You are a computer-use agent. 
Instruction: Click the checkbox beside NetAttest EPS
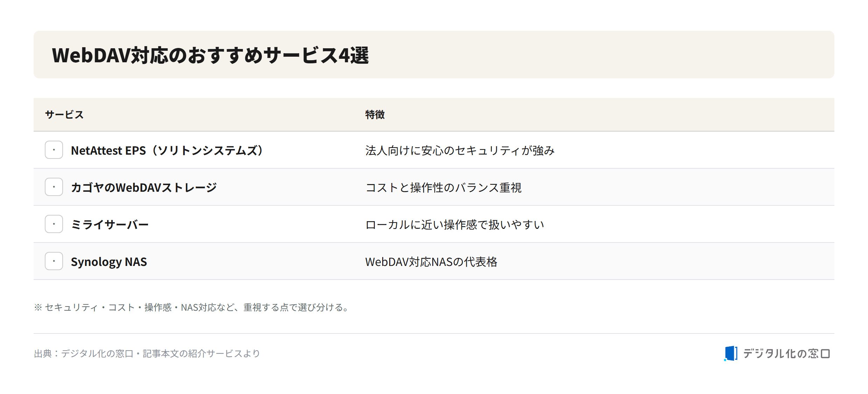click(x=54, y=150)
